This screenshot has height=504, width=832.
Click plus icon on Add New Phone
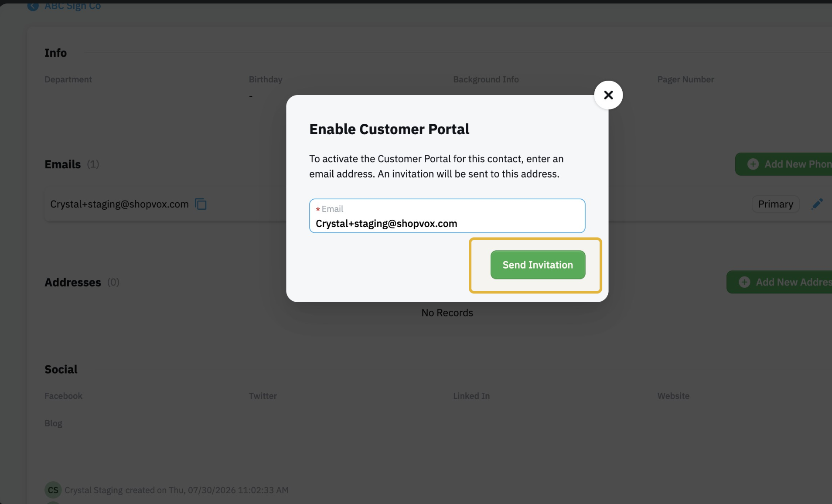(753, 164)
